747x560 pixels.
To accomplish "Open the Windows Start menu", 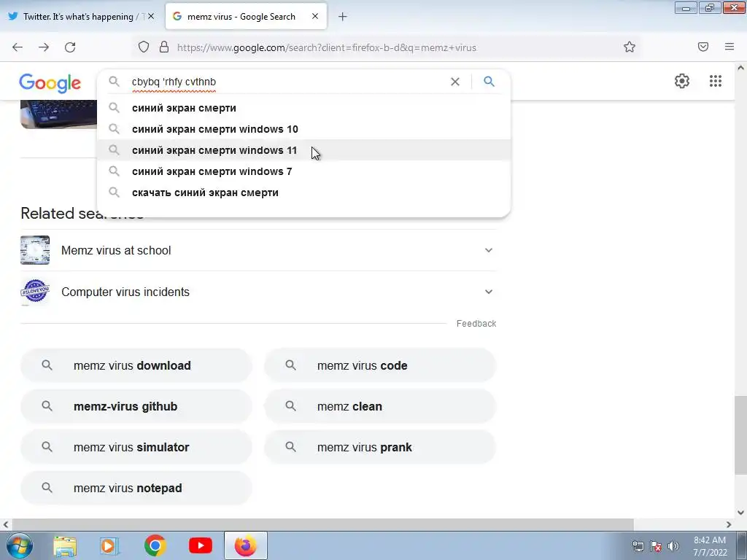I will [x=19, y=545].
